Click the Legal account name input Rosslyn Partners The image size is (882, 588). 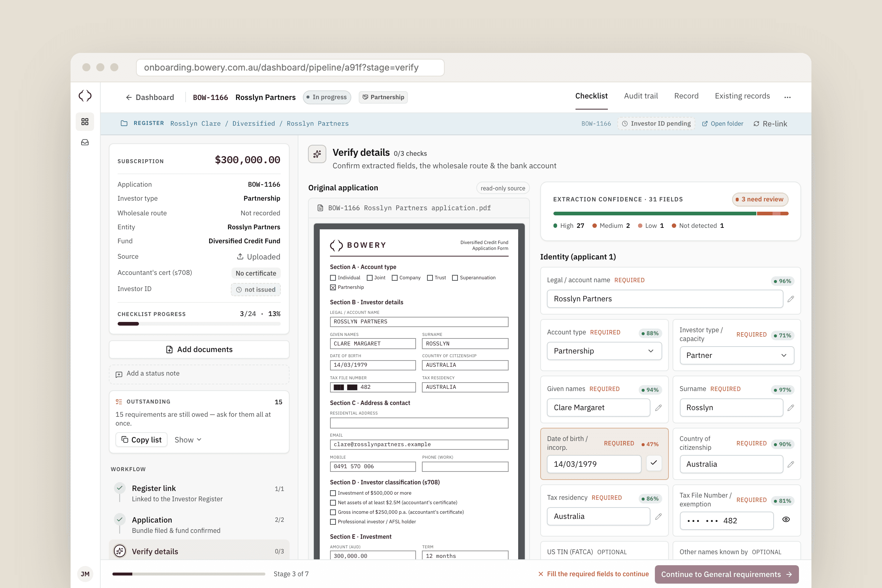point(665,299)
